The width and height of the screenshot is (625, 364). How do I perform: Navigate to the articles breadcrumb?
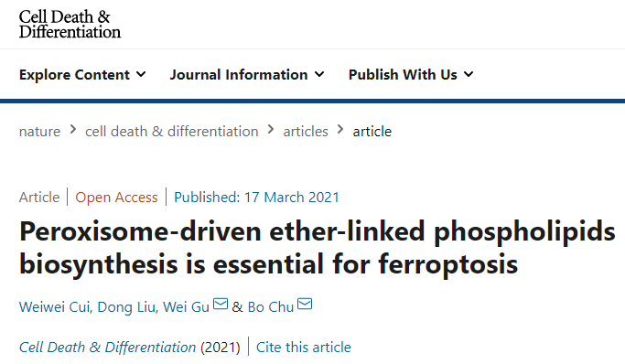point(306,132)
